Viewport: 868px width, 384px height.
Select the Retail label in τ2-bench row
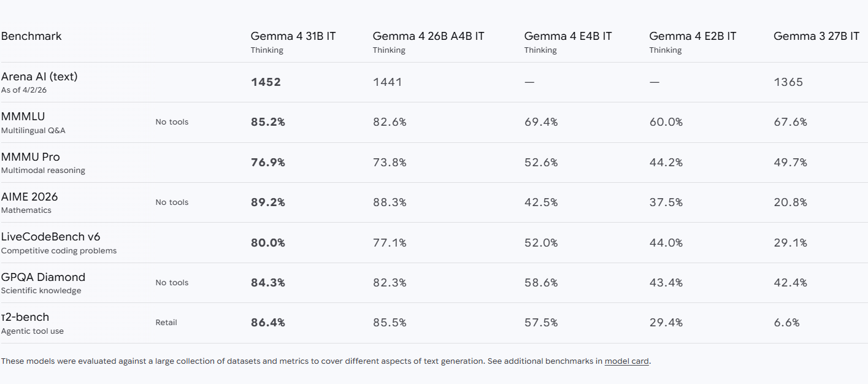pyautogui.click(x=166, y=323)
